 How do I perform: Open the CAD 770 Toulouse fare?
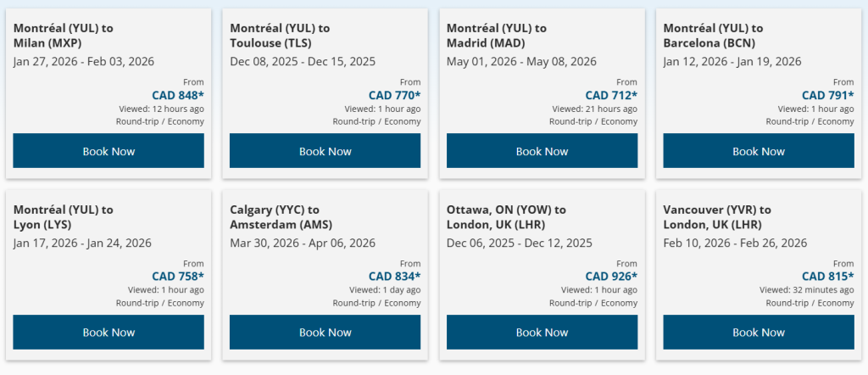point(394,95)
